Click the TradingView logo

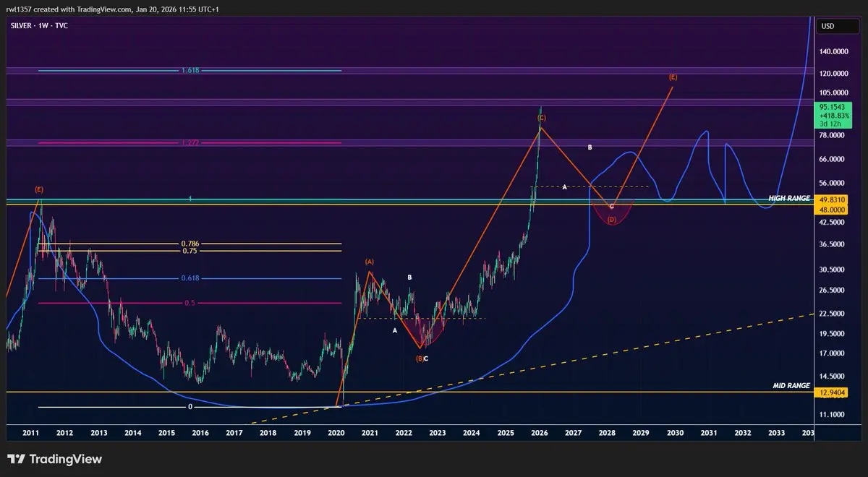[x=54, y=459]
